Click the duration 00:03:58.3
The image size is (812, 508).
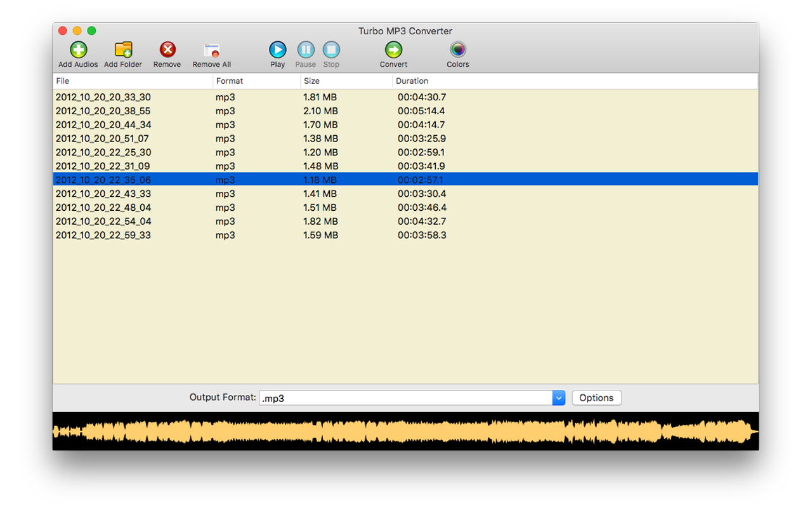click(x=422, y=236)
